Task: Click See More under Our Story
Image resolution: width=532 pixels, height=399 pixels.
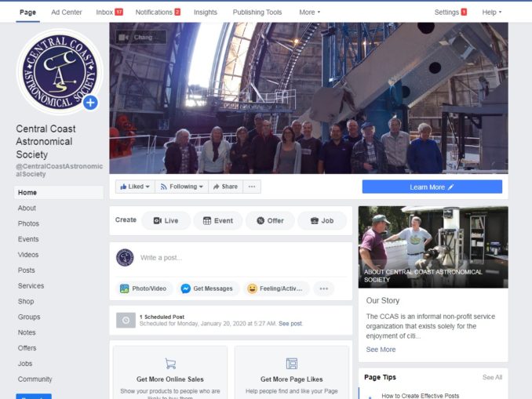Action: 381,350
